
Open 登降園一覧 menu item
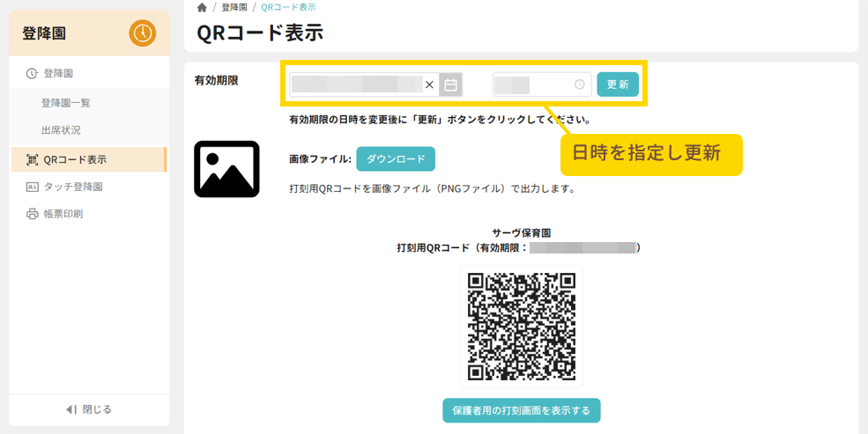point(65,102)
